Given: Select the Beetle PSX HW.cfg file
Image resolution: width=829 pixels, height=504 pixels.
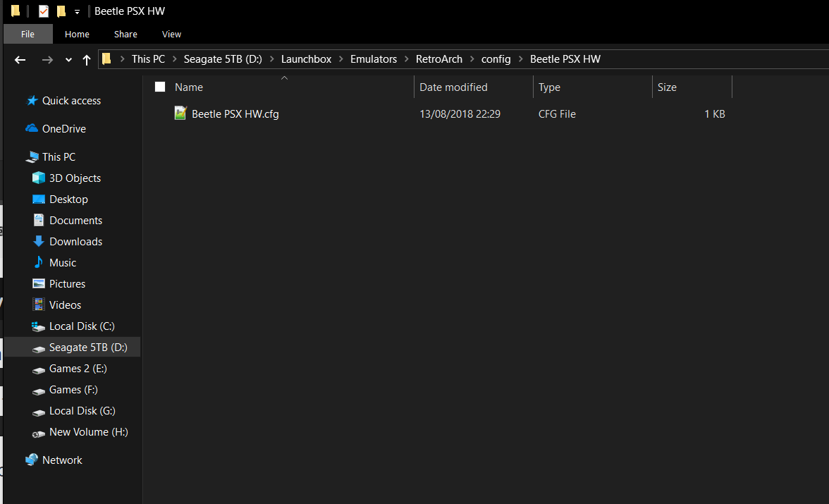Looking at the screenshot, I should (x=235, y=114).
